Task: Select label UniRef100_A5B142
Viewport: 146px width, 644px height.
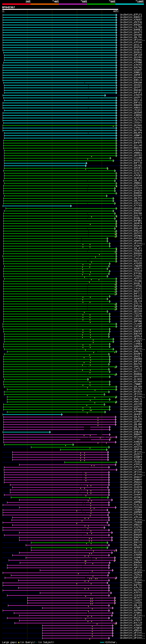Action: (131, 630)
